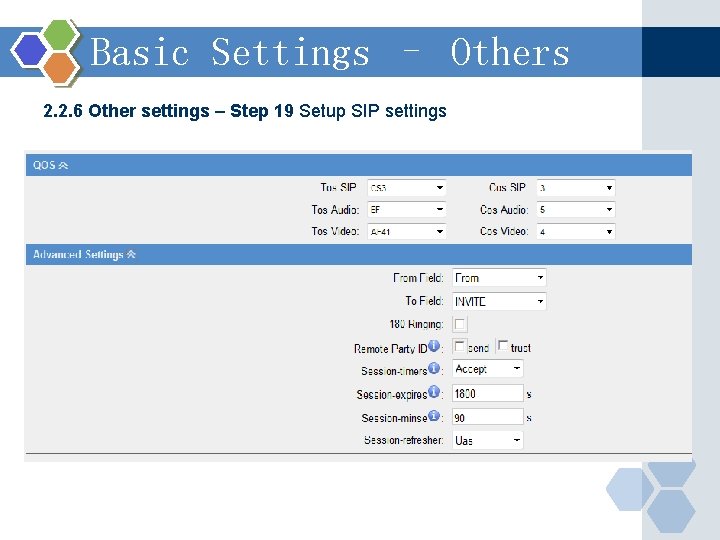Click the 'Tos Video:' label

(x=335, y=231)
